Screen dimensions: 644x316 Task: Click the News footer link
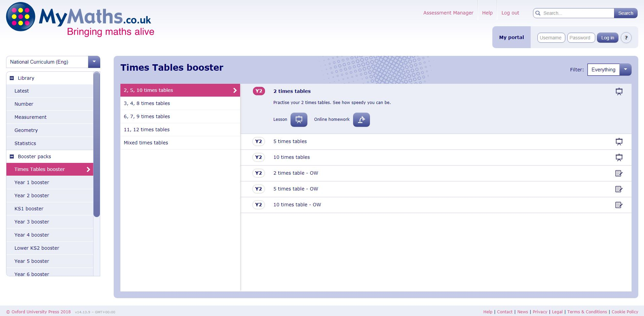(x=523, y=312)
